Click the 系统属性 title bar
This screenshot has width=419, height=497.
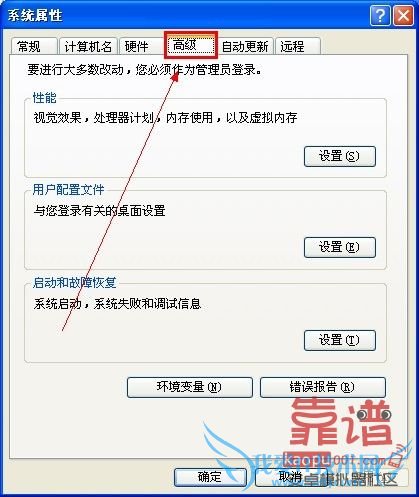[x=185, y=15]
